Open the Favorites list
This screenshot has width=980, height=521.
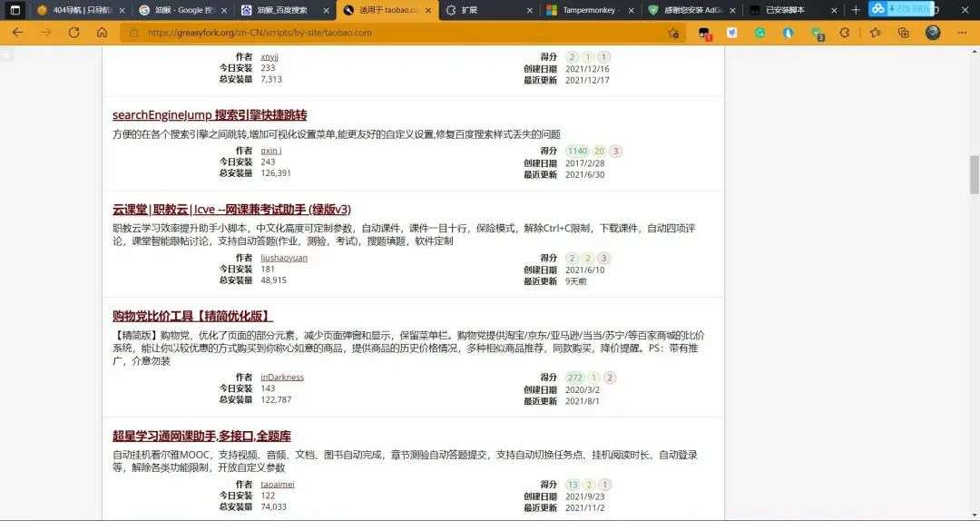point(875,34)
